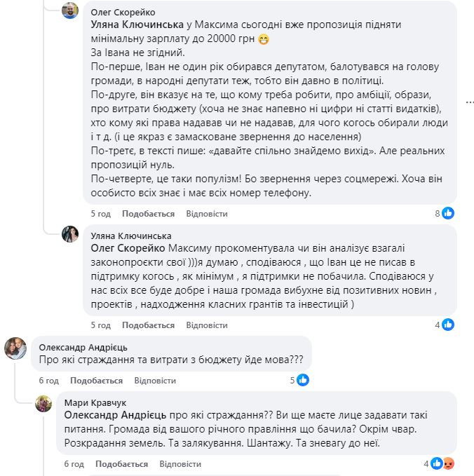Click like reaction icon with count 5
Screen dimensions: 474x476
coord(303,380)
